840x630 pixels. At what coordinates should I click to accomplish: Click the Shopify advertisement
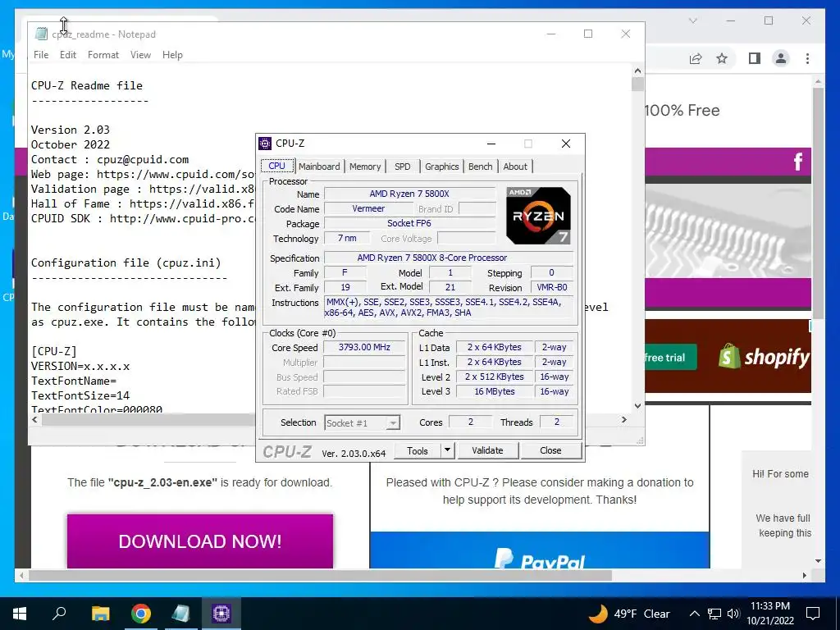coord(728,356)
